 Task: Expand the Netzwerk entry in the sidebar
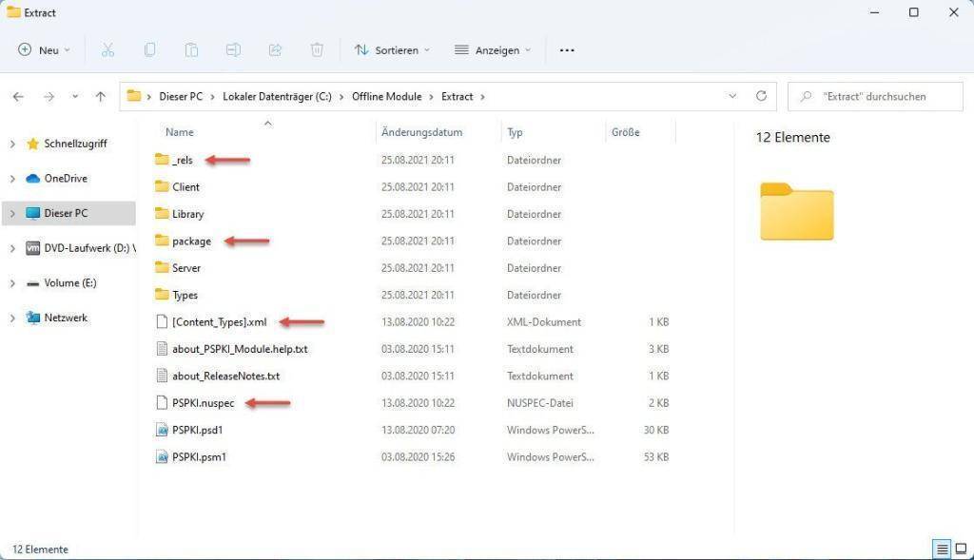click(x=12, y=317)
